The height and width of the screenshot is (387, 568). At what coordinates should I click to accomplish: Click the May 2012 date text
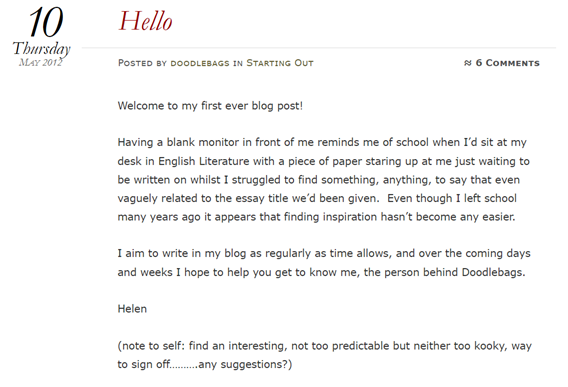[x=41, y=62]
